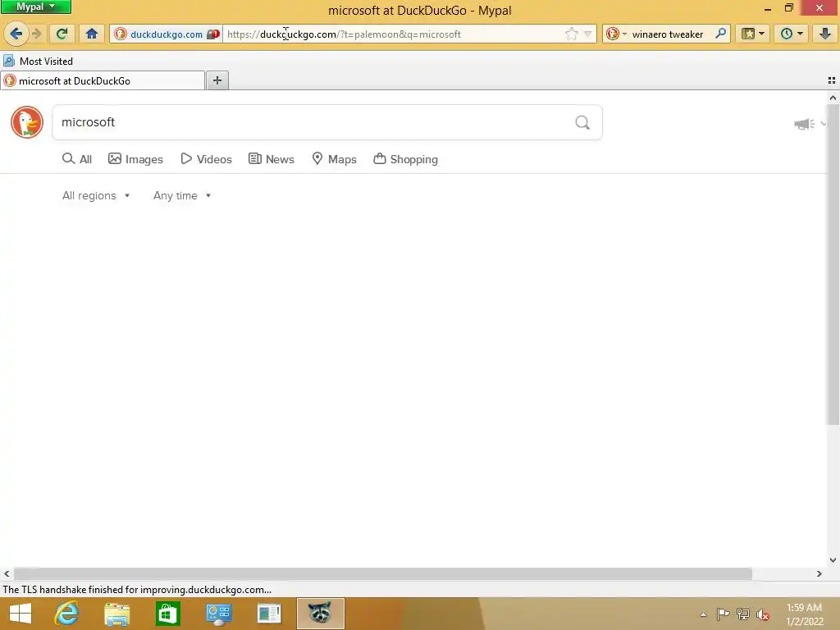Click the magnifier in the browser search box
This screenshot has height=630, width=840.
pyautogui.click(x=720, y=34)
